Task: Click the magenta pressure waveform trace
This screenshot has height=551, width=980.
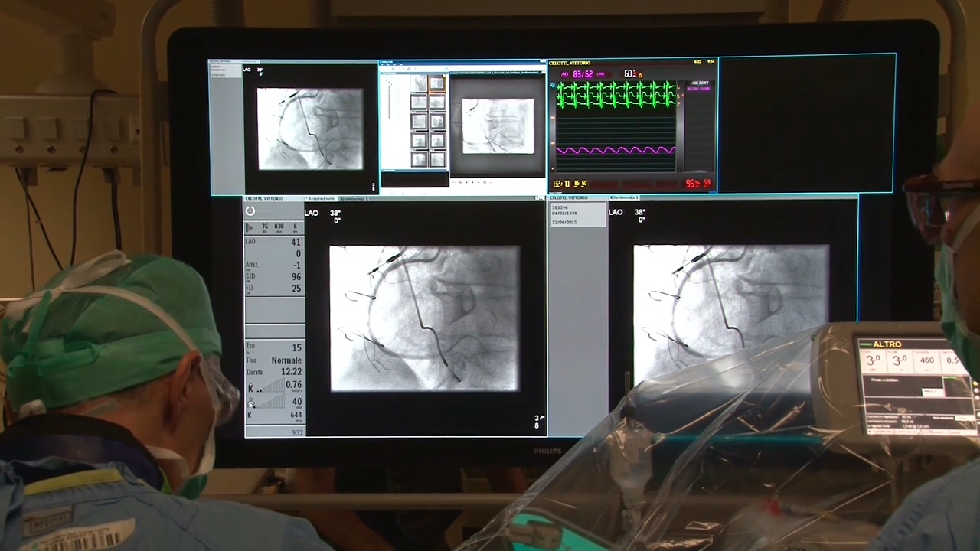Action: pyautogui.click(x=616, y=151)
